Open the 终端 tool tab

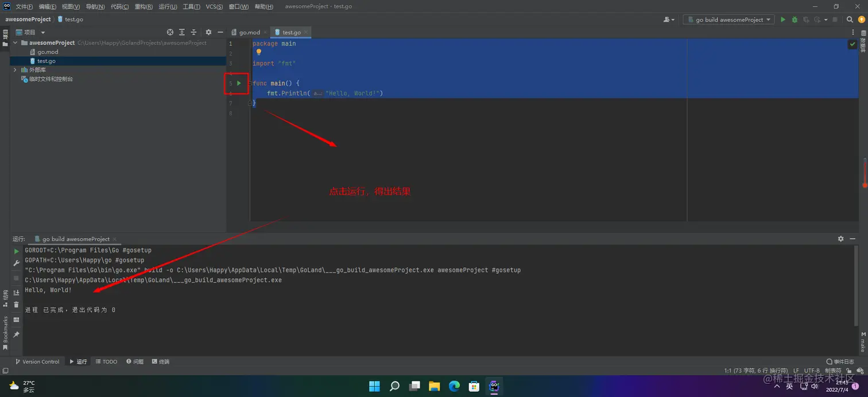click(x=161, y=361)
